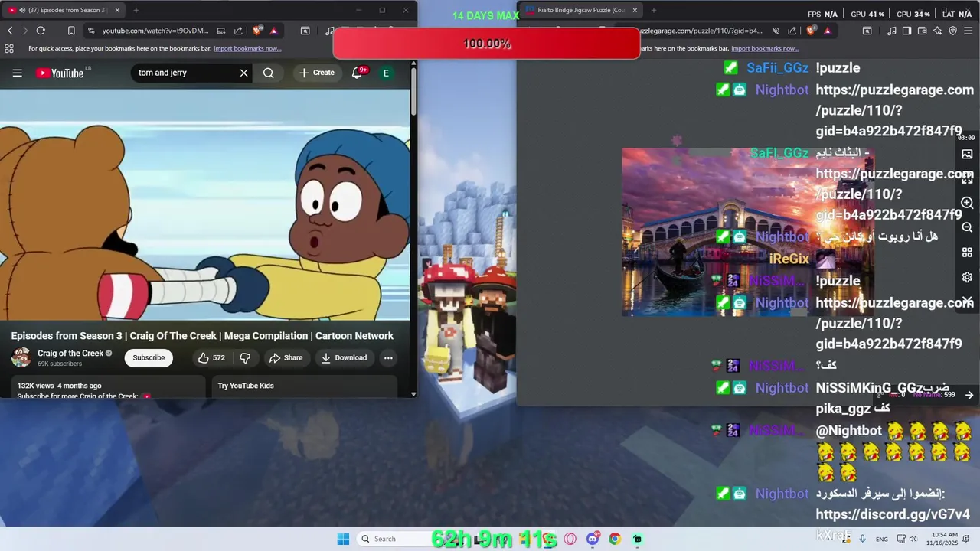Screen dimensions: 980x551
Task: Close the Episodes from Season 3 tab
Action: 117,10
